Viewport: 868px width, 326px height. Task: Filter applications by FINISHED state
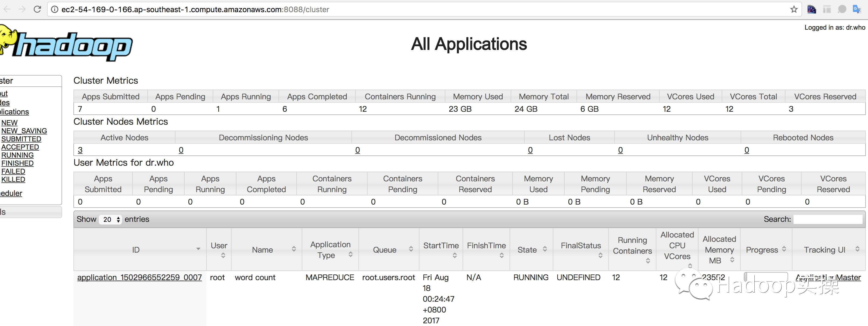(18, 163)
